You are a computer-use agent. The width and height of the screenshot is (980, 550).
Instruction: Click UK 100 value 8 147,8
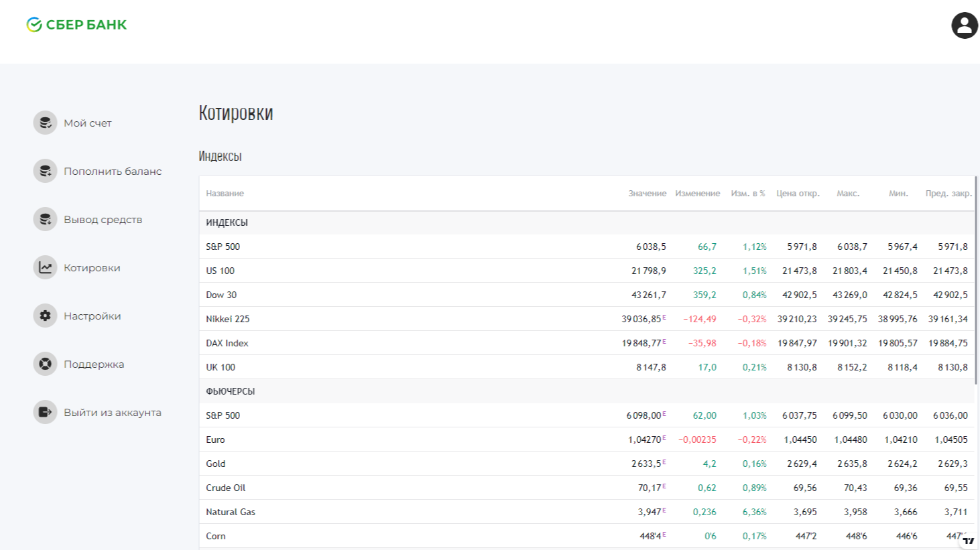click(651, 367)
